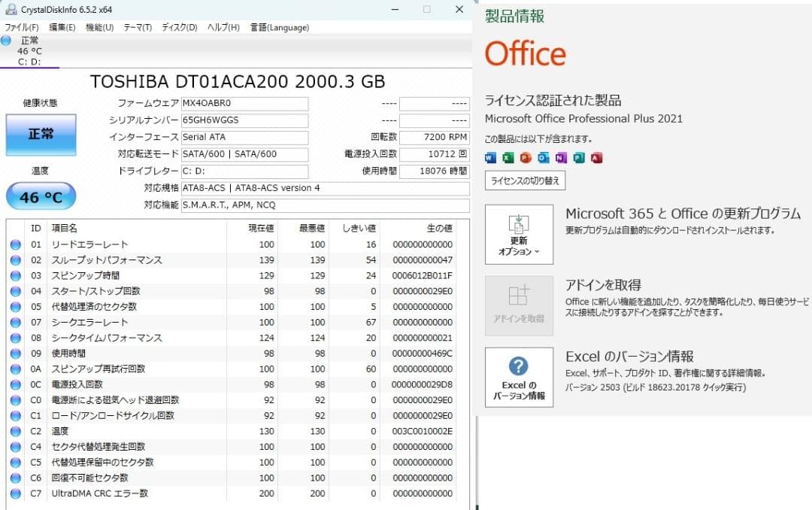Click the Access icon at the row's end

click(x=595, y=157)
